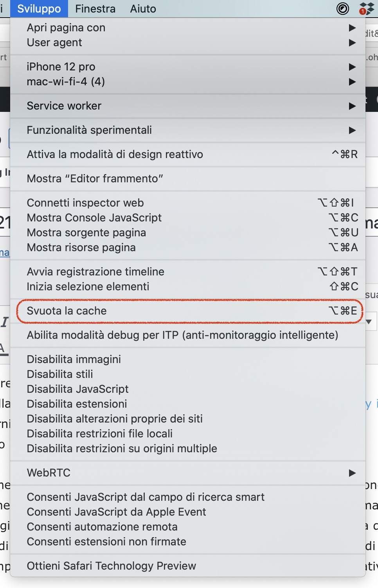Choose Connetti inspector web

click(x=85, y=203)
